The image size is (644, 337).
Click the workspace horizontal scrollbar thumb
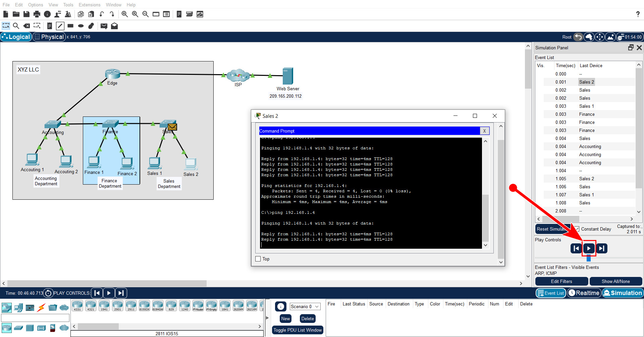107,283
